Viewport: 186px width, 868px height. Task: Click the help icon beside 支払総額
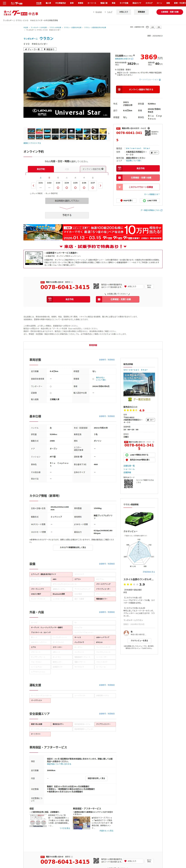(134, 55)
